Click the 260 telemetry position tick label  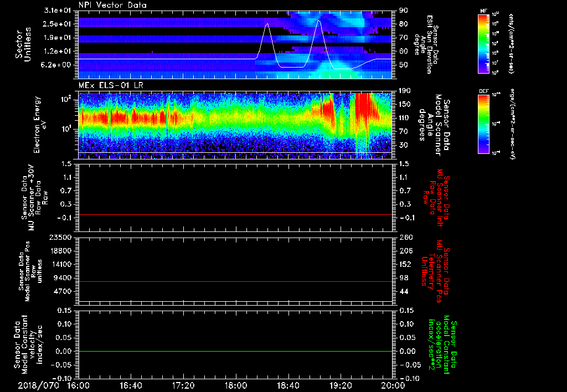coord(405,237)
